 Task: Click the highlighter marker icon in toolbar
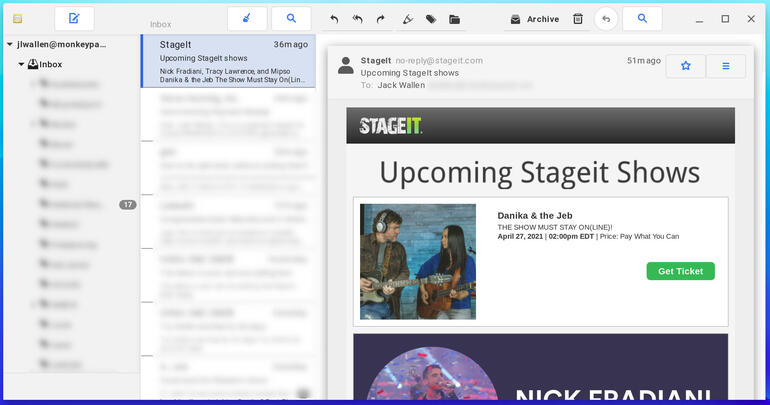pos(408,19)
